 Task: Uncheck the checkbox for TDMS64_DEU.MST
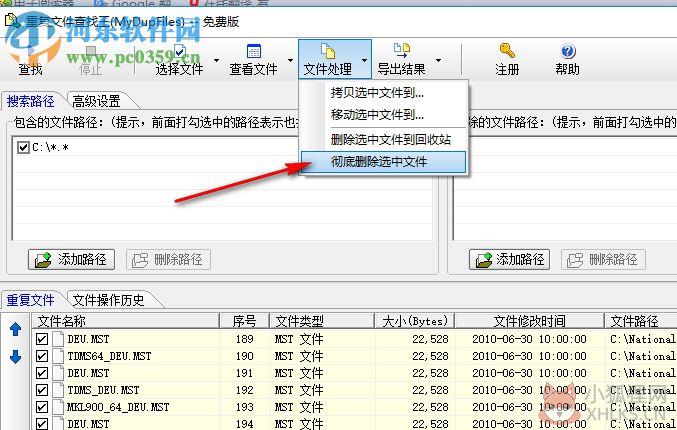(42, 356)
